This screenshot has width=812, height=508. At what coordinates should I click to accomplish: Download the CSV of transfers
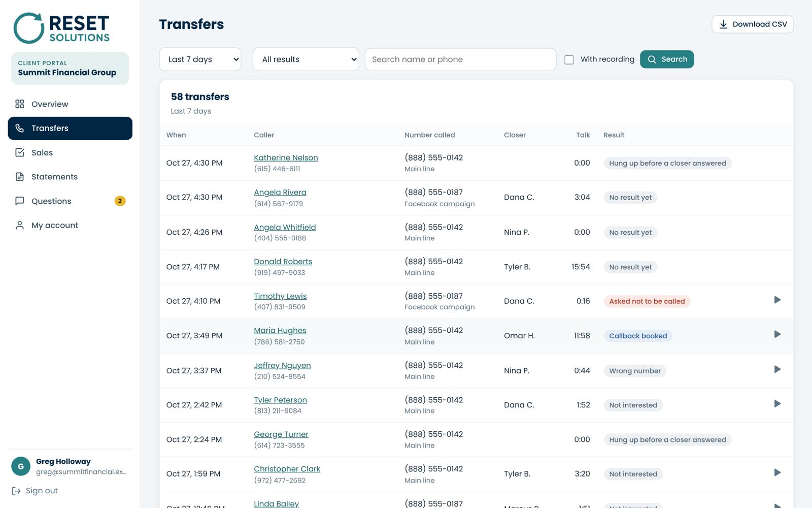pyautogui.click(x=753, y=24)
